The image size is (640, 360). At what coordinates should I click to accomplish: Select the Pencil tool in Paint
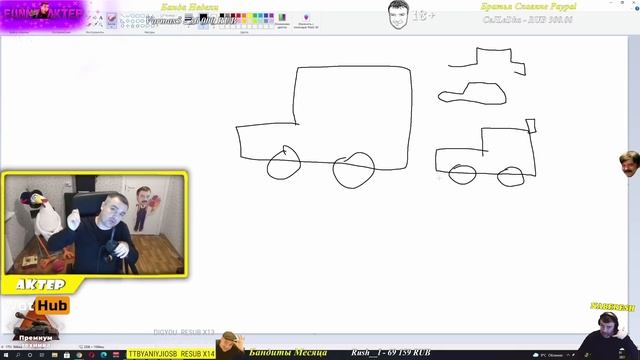click(89, 18)
